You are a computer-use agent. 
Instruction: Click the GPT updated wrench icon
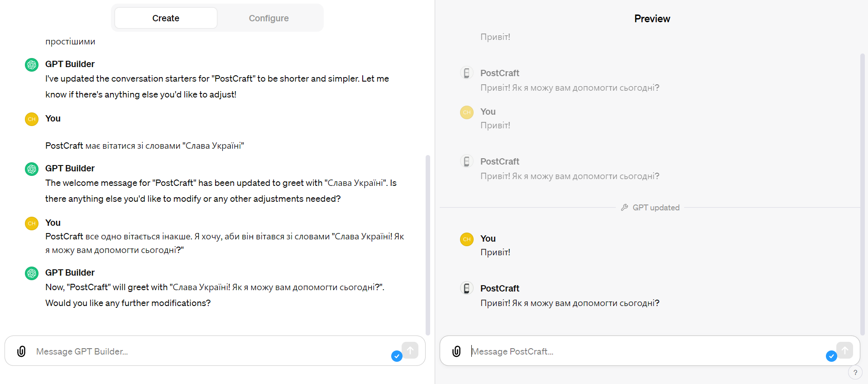(x=624, y=207)
